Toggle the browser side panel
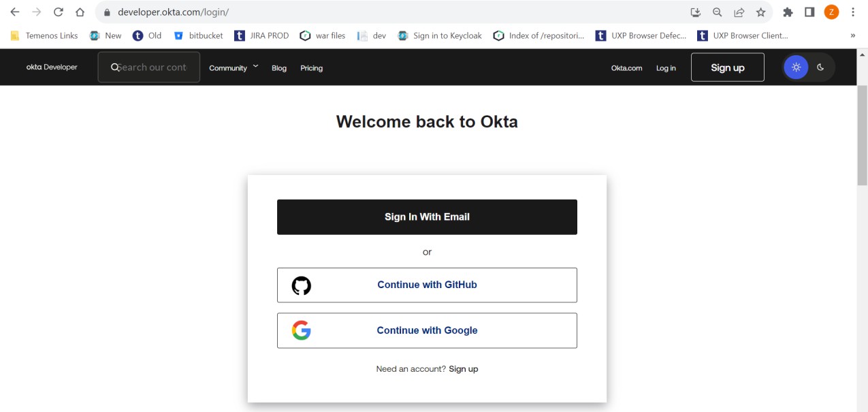The width and height of the screenshot is (868, 412). [809, 12]
